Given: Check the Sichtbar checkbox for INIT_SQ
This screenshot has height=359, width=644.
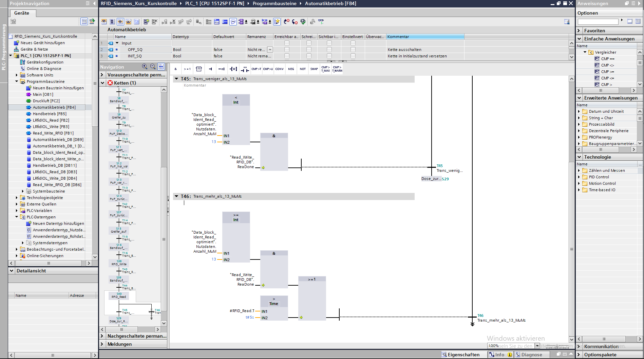Looking at the screenshot, I should pyautogui.click(x=329, y=56).
